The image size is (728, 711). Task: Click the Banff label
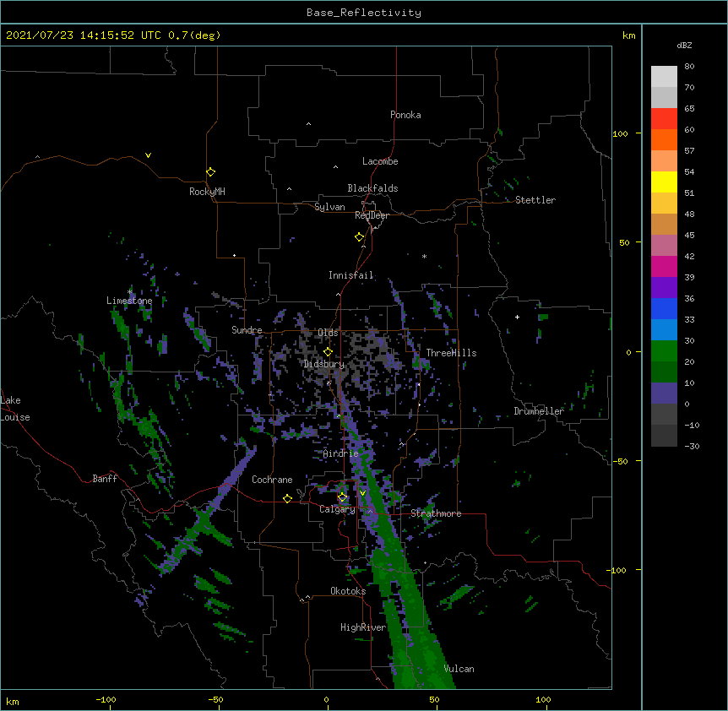(105, 479)
